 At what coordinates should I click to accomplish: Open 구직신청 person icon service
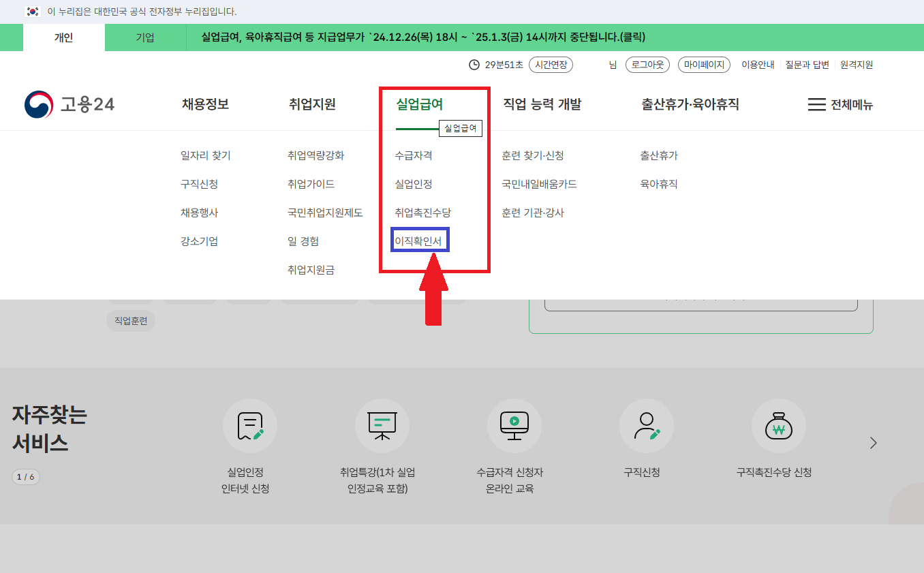coord(646,426)
